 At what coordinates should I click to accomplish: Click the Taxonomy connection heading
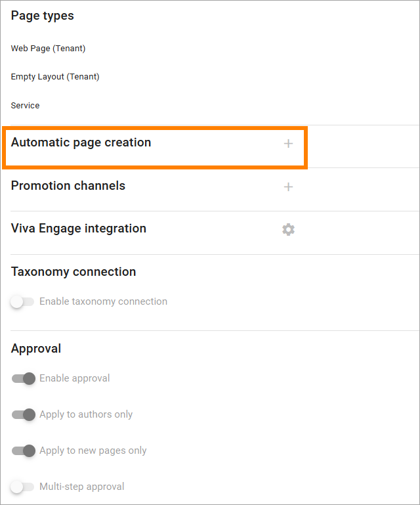pos(73,271)
